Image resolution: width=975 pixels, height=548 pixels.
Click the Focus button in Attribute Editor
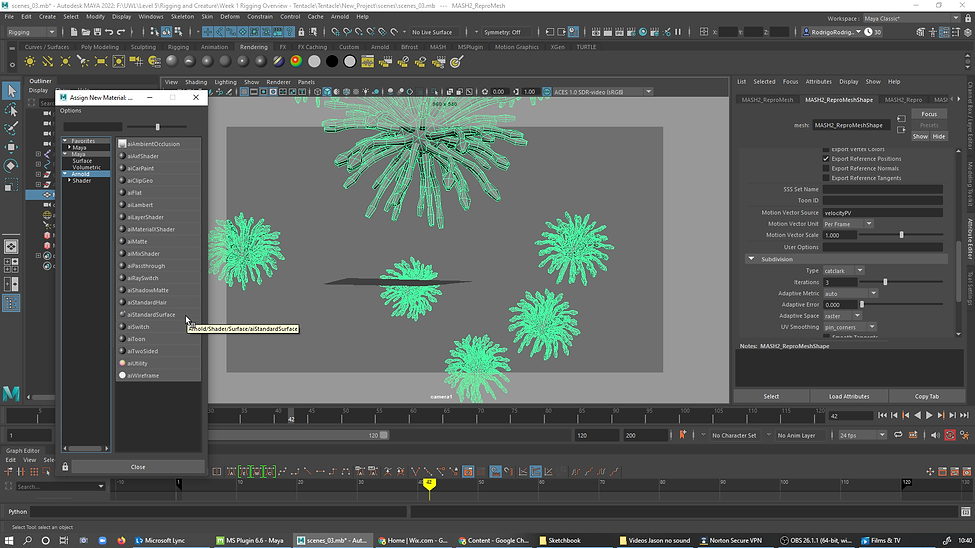tap(929, 114)
